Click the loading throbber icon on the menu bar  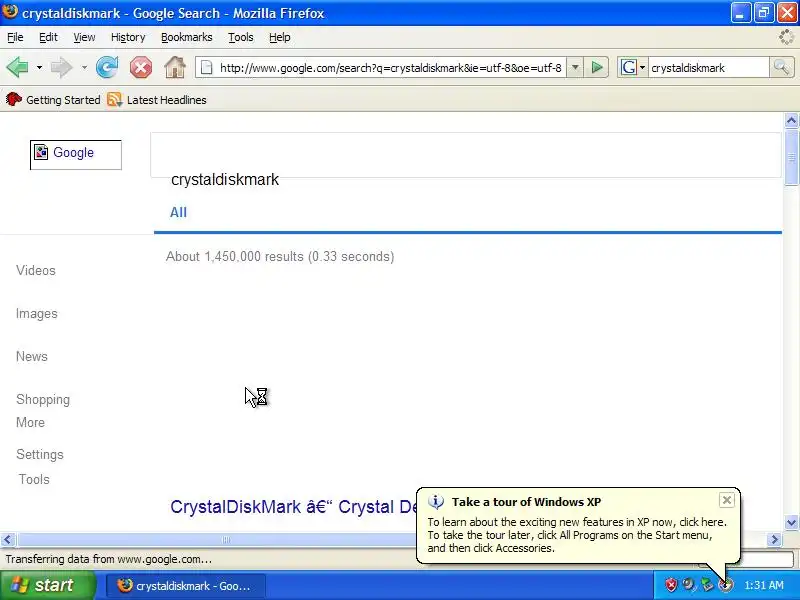point(787,37)
